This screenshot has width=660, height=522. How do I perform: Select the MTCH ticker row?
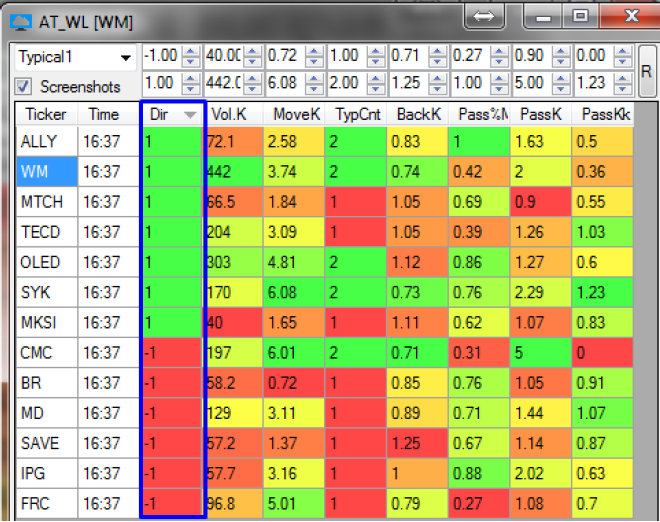click(x=325, y=202)
